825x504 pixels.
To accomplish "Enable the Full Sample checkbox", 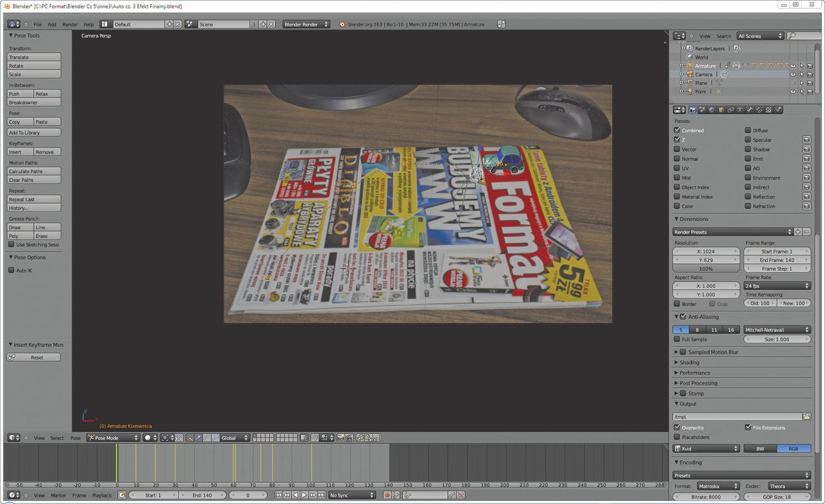I will point(677,340).
